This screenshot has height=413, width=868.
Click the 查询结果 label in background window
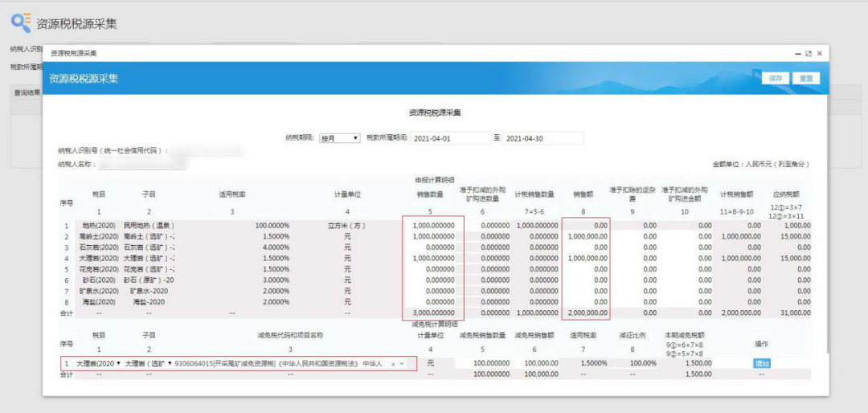point(27,92)
